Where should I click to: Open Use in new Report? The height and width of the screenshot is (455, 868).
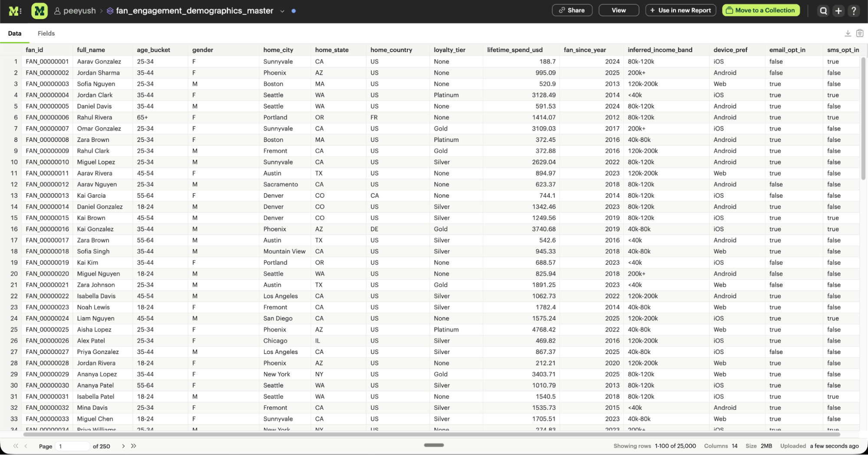tap(680, 10)
